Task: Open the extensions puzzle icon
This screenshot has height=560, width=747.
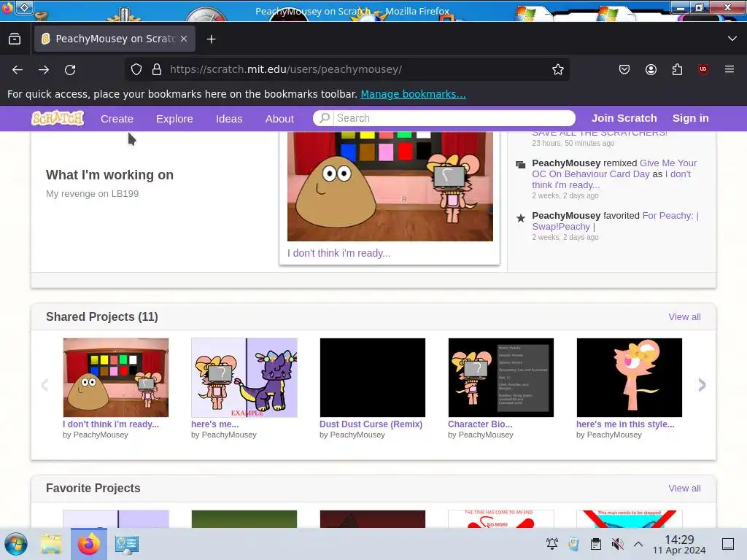Action: click(x=677, y=69)
